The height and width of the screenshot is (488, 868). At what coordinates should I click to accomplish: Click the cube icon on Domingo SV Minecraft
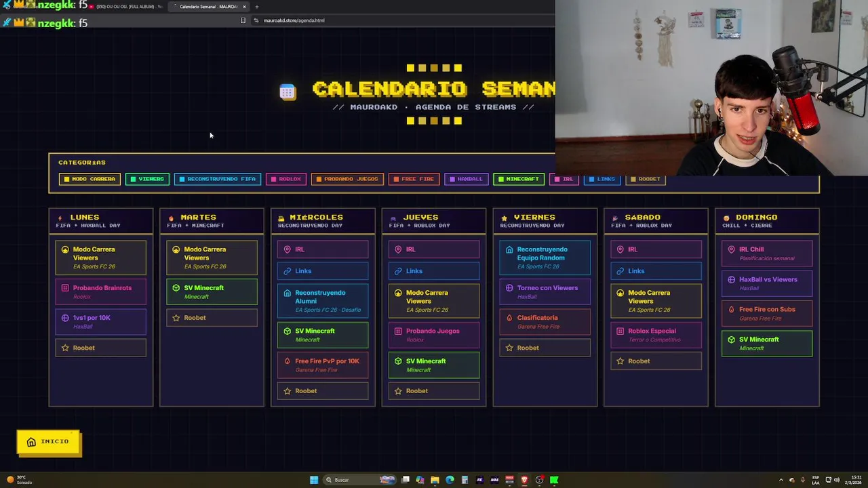731,340
